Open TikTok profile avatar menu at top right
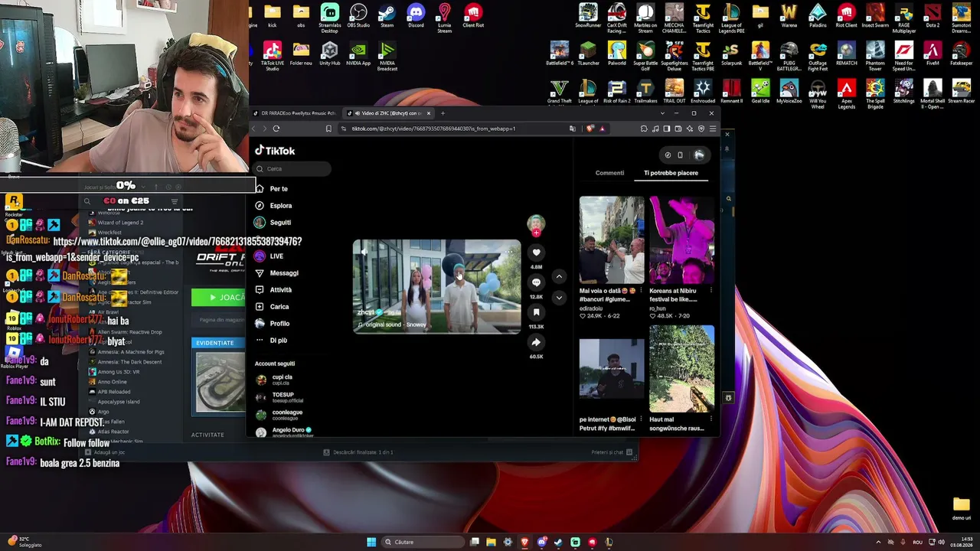This screenshot has height=551, width=980. (x=699, y=155)
